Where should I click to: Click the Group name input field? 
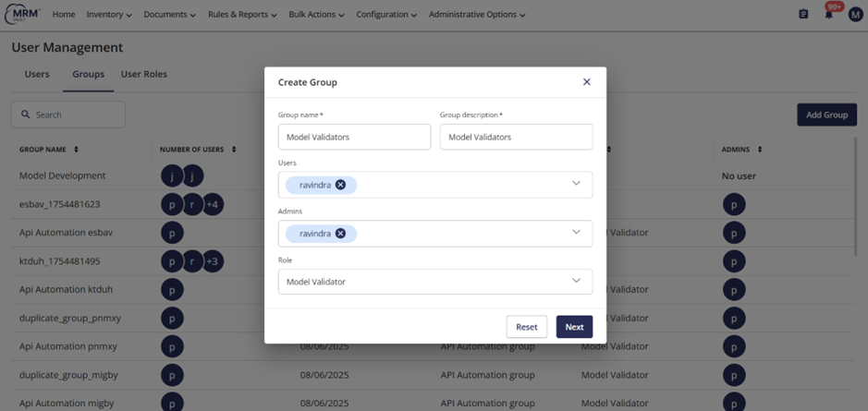pos(354,137)
